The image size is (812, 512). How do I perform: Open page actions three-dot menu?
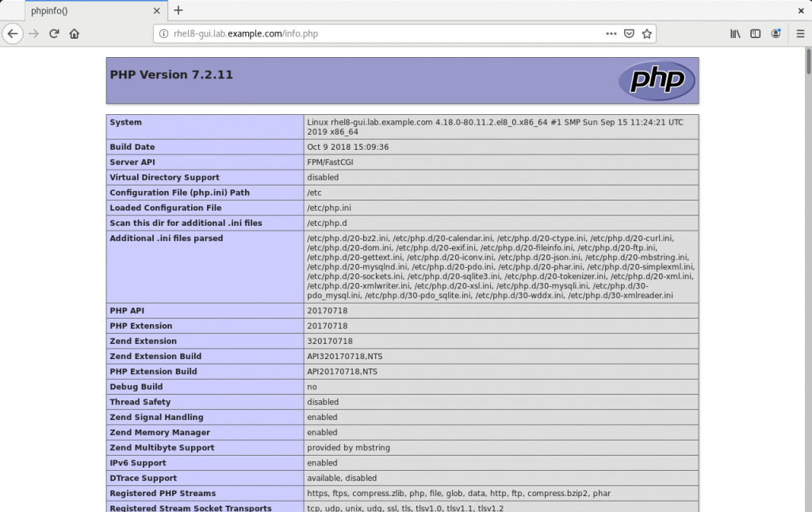click(611, 33)
